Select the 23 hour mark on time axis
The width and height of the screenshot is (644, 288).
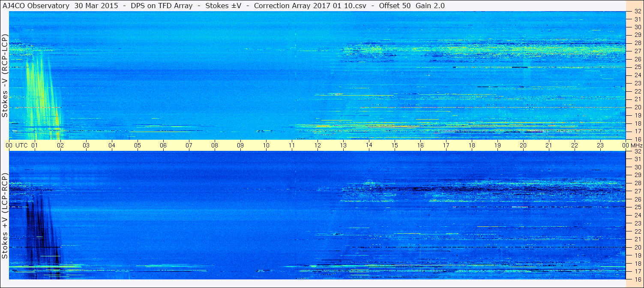click(600, 145)
